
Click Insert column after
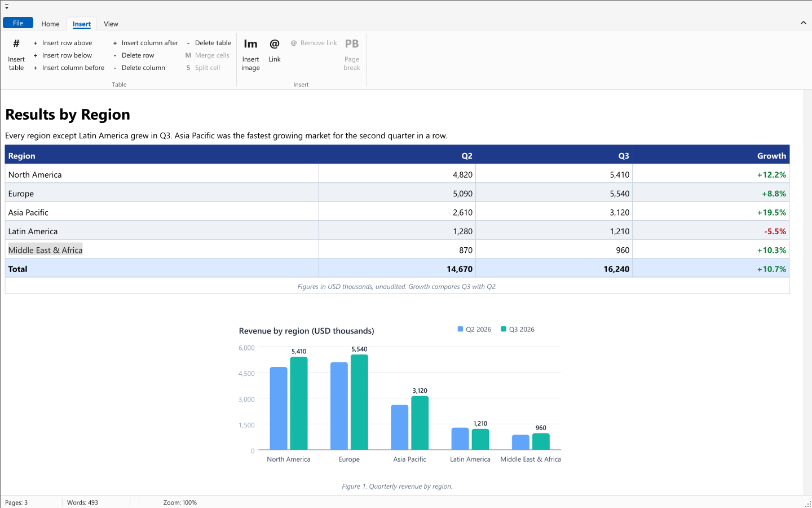pyautogui.click(x=145, y=43)
